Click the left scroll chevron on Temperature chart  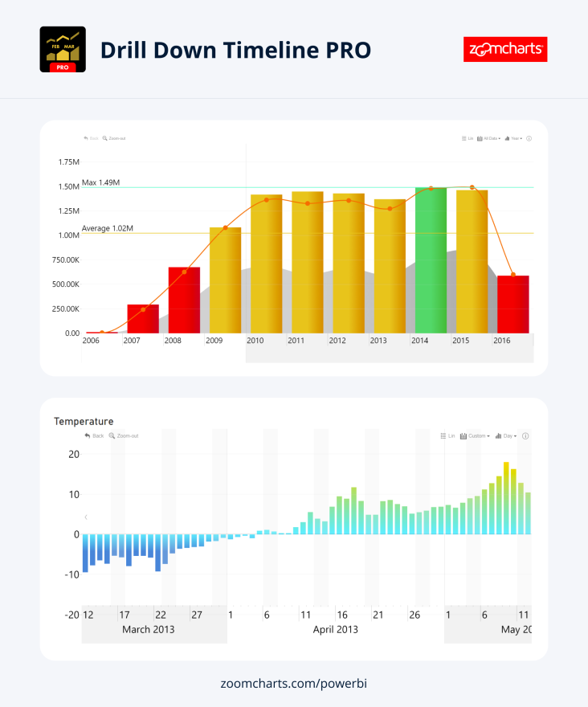coord(86,517)
